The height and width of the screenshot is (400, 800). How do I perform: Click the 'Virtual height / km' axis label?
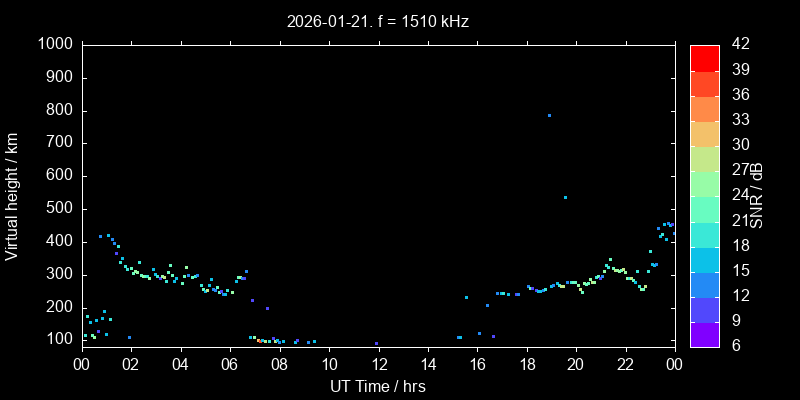(12, 195)
